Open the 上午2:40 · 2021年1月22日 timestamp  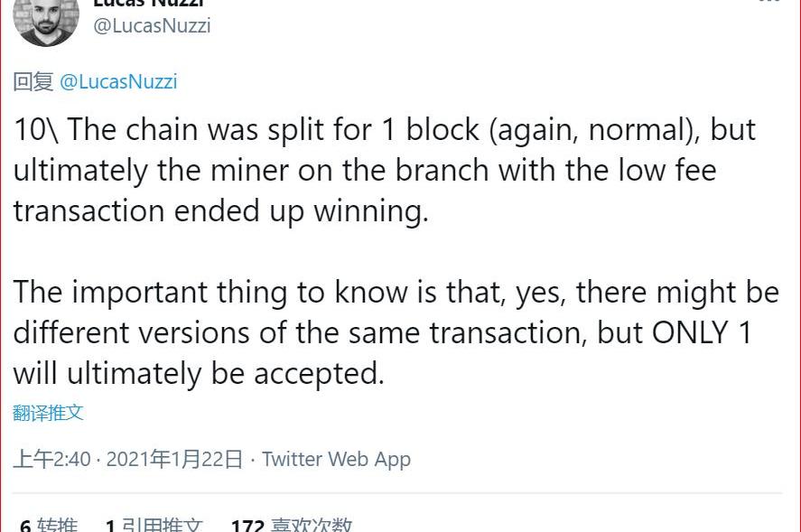point(127,460)
